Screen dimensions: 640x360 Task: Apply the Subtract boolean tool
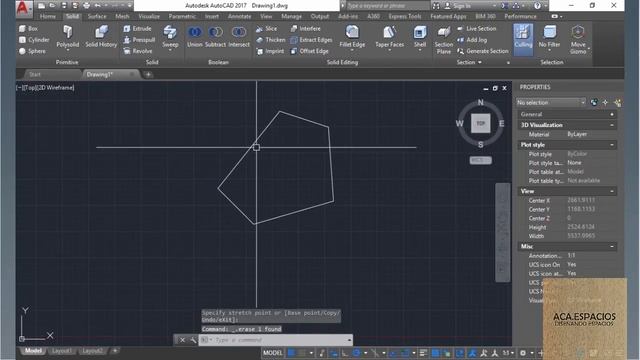[216, 36]
